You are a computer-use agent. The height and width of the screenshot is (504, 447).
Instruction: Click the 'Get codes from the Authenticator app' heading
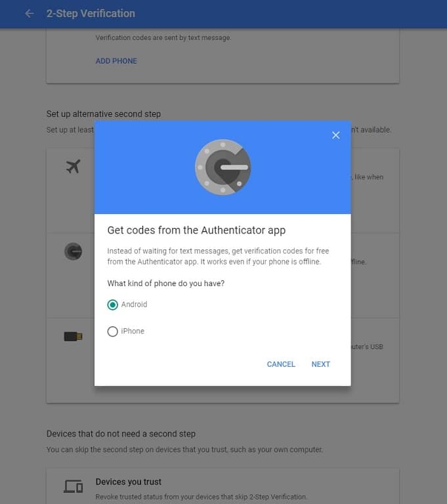point(196,230)
